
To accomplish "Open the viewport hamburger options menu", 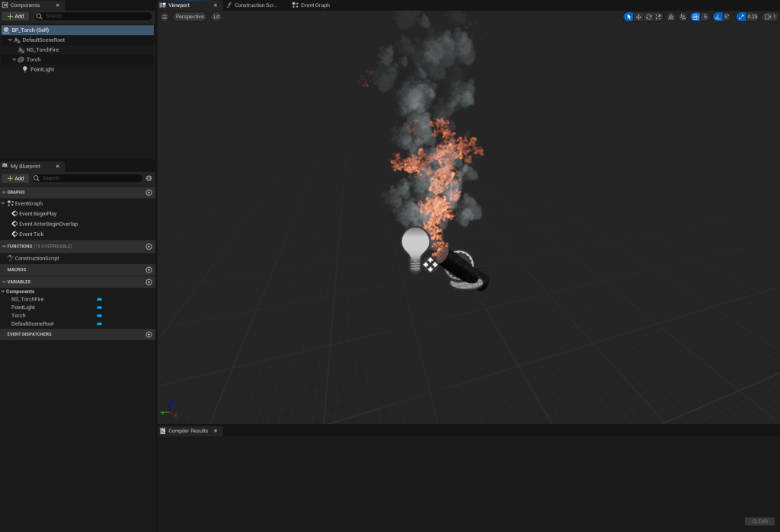I will 165,17.
